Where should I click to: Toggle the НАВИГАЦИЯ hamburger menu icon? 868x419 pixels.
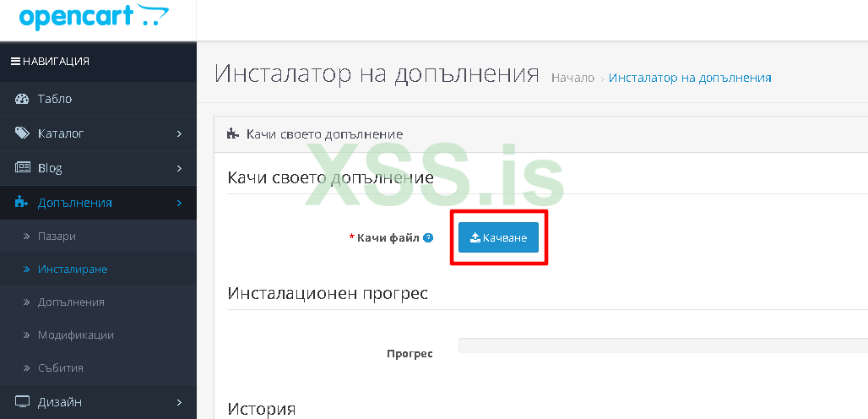click(15, 62)
